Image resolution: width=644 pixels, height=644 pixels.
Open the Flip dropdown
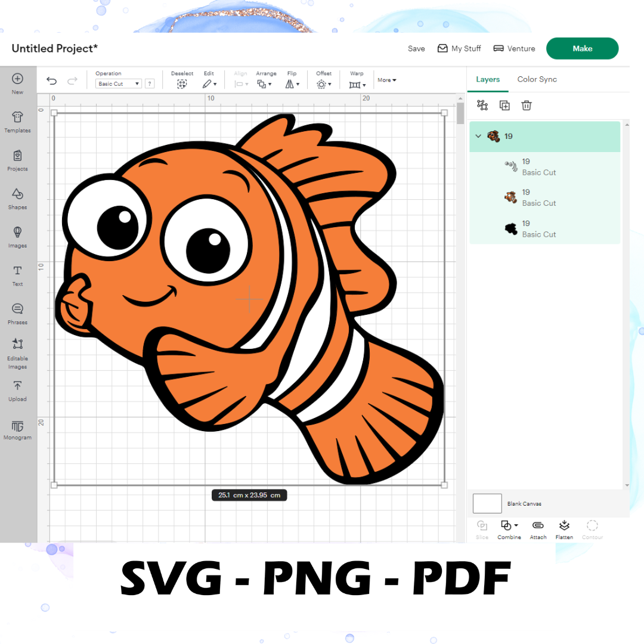tap(292, 84)
